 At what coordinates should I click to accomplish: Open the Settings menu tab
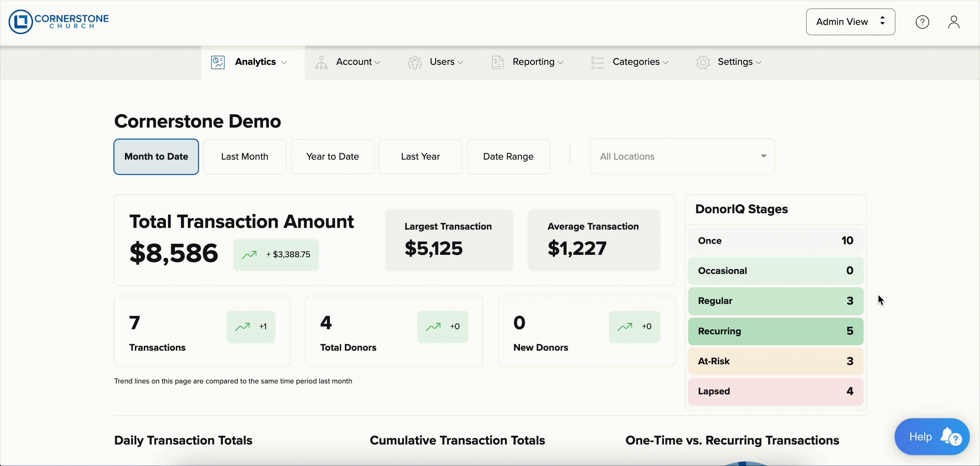click(734, 62)
